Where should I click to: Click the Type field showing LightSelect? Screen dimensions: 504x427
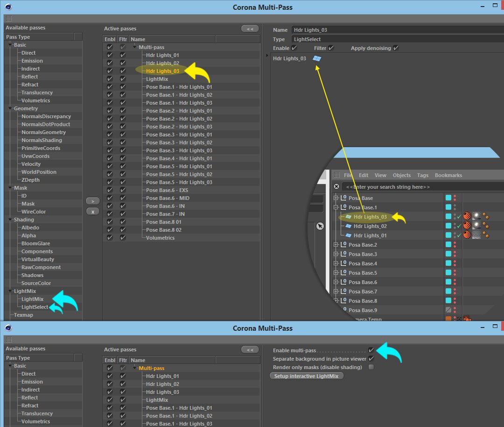coord(398,39)
